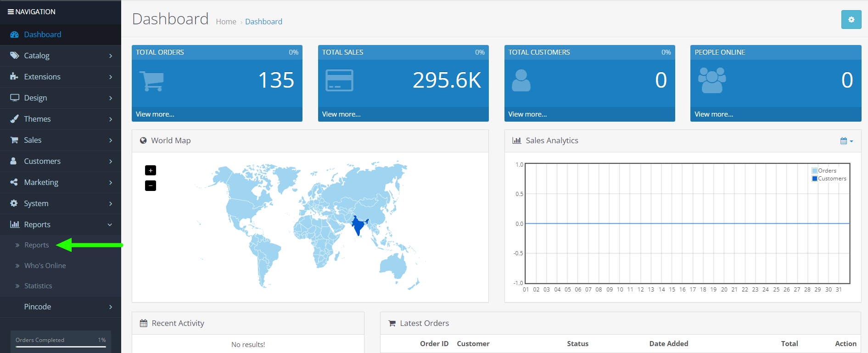This screenshot has width=868, height=353.
Task: Expand the Themes menu chevron
Action: pyautogui.click(x=111, y=119)
